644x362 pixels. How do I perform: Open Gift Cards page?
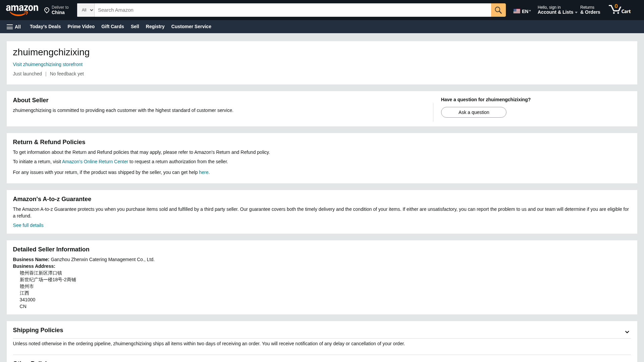pos(113,26)
